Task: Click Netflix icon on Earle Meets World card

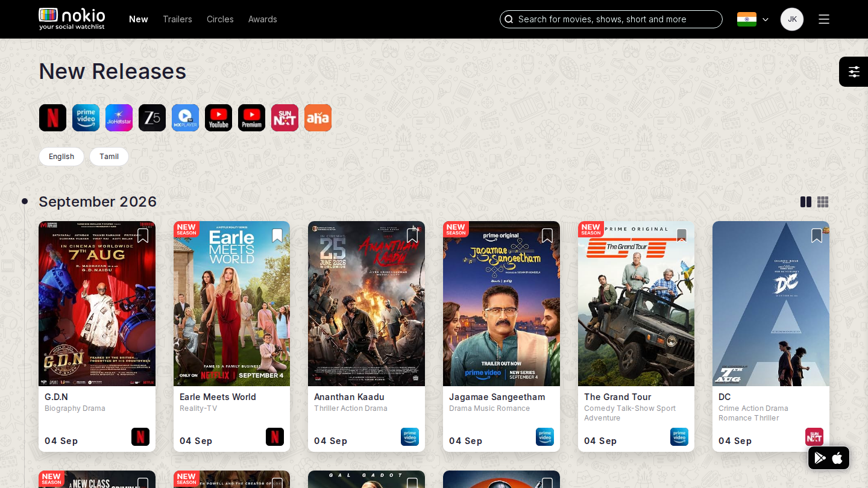Action: (x=275, y=437)
